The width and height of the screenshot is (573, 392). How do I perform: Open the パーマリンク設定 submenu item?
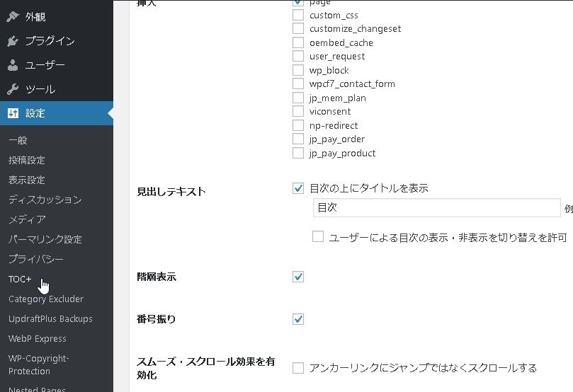click(x=45, y=239)
